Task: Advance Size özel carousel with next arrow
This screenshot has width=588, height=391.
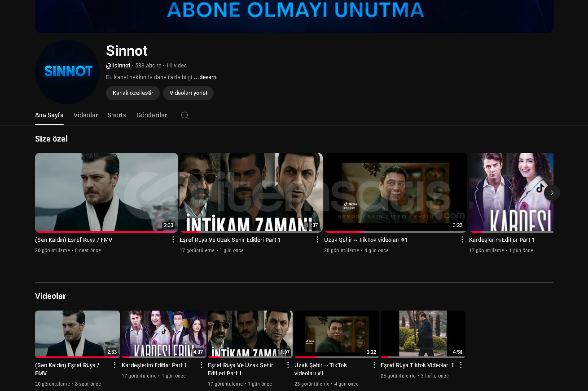Action: [552, 193]
